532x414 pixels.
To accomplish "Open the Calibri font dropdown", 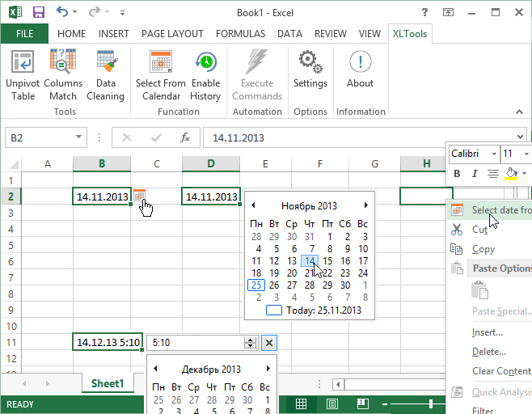I will click(x=494, y=154).
